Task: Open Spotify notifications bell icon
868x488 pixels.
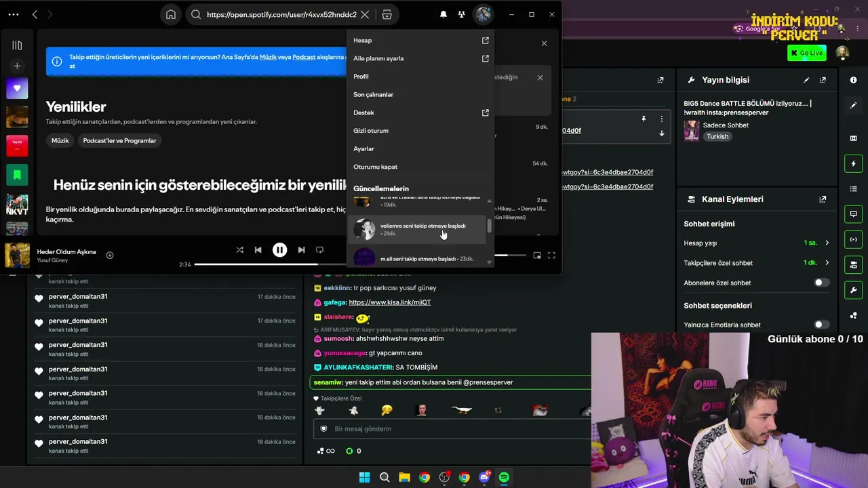Action: click(443, 14)
